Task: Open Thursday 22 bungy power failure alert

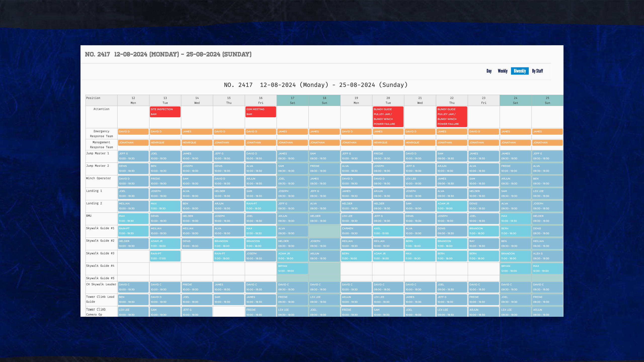Action: pyautogui.click(x=452, y=117)
